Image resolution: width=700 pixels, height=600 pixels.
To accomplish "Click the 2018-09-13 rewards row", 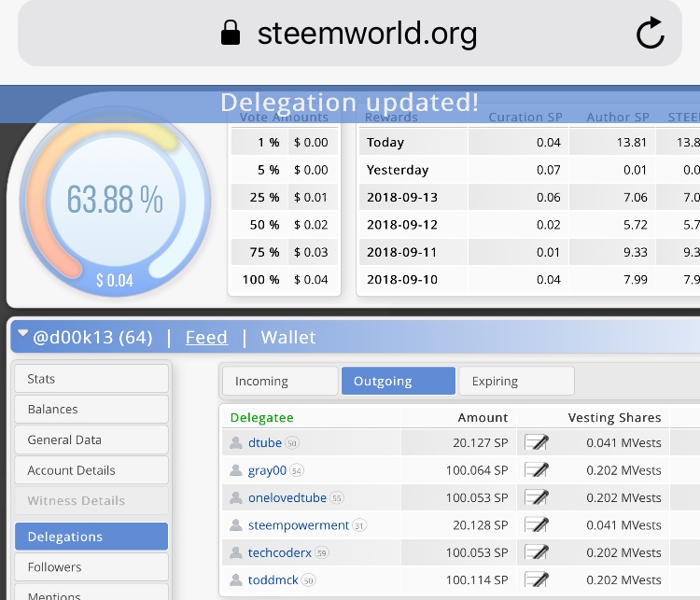I will click(529, 197).
